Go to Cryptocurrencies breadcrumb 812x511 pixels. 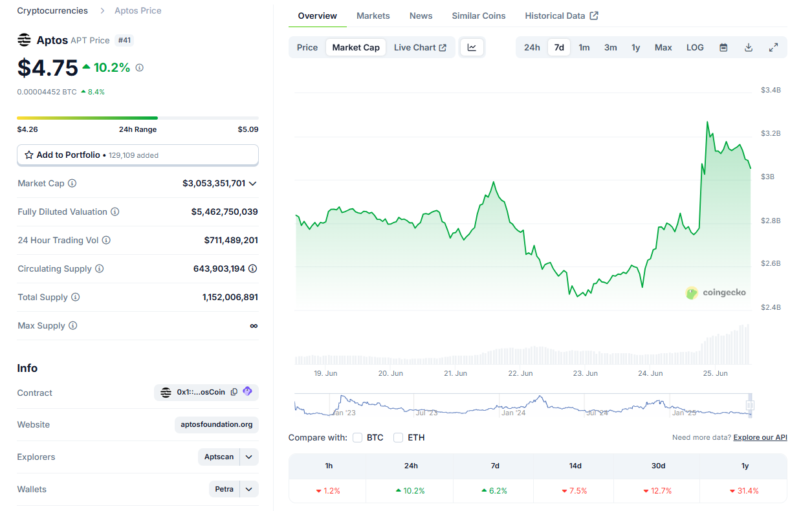(x=52, y=10)
